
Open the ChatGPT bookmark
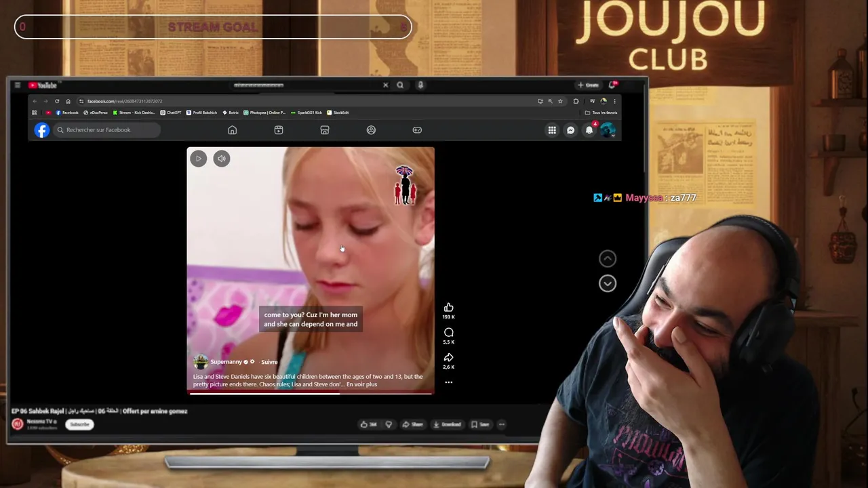coord(171,113)
